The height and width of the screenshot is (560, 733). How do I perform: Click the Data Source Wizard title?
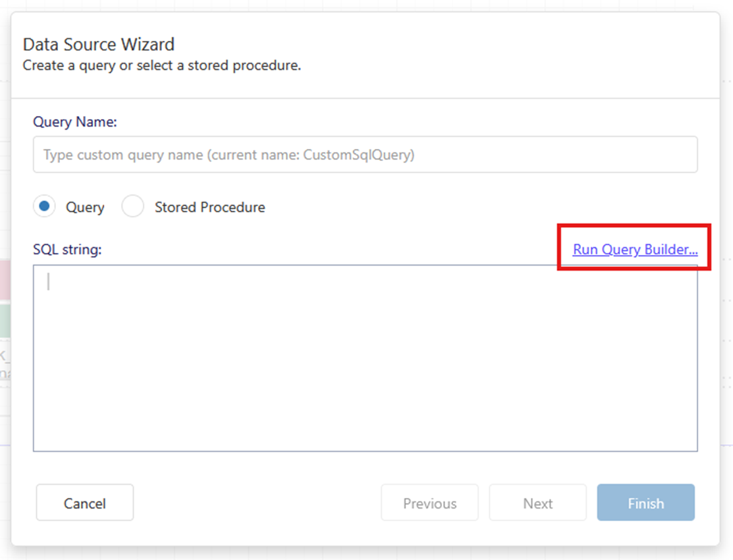98,45
